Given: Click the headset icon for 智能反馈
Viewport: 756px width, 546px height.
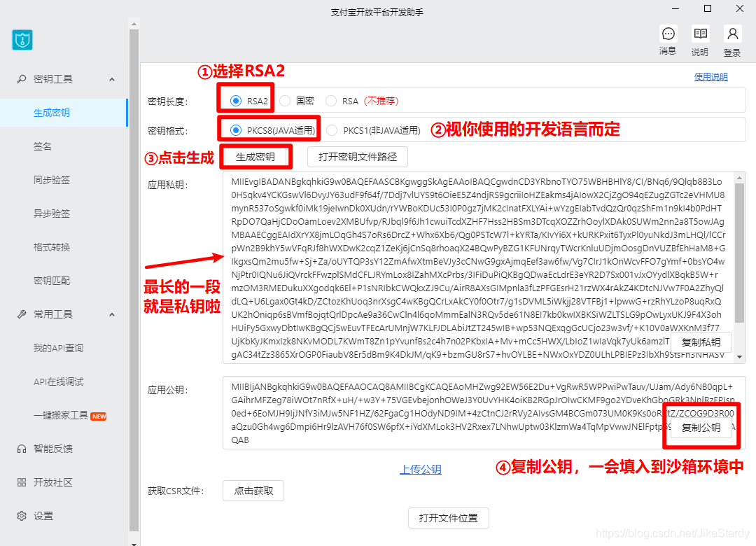Looking at the screenshot, I should [x=21, y=449].
